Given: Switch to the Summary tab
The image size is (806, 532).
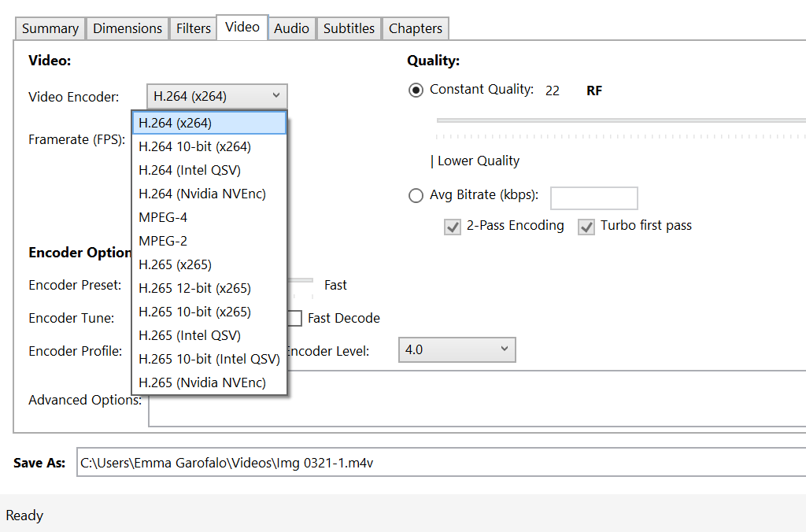Looking at the screenshot, I should pyautogui.click(x=50, y=28).
